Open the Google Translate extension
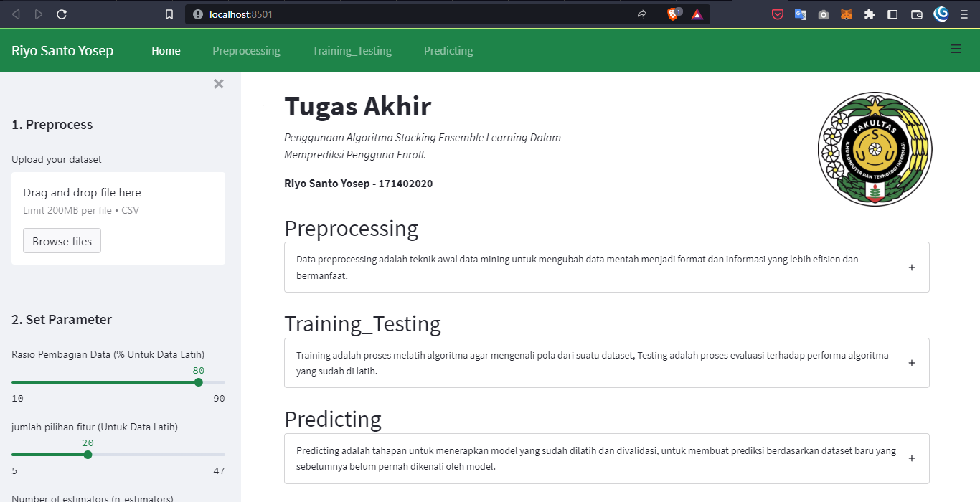Viewport: 980px width, 502px height. point(800,14)
